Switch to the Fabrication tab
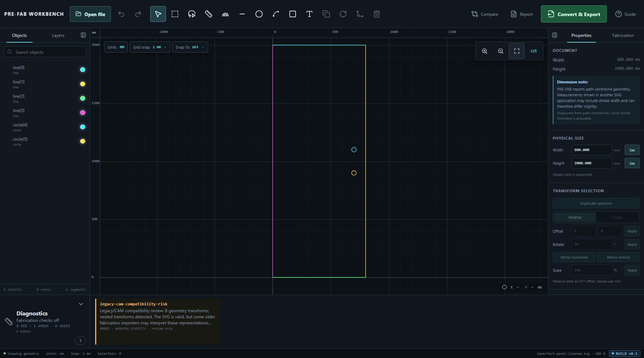This screenshot has height=358, width=644. click(623, 35)
